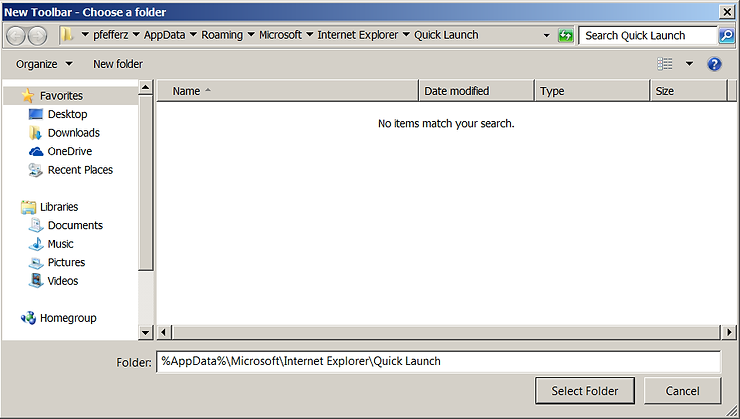
Task: Open the address bar history dropdown
Action: click(547, 35)
